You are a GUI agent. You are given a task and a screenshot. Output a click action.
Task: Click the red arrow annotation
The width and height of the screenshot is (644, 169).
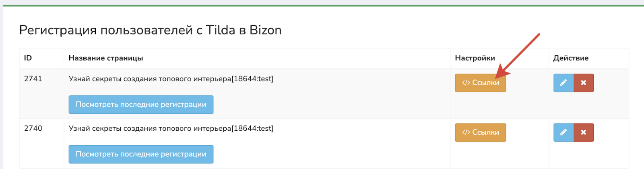pyautogui.click(x=518, y=56)
